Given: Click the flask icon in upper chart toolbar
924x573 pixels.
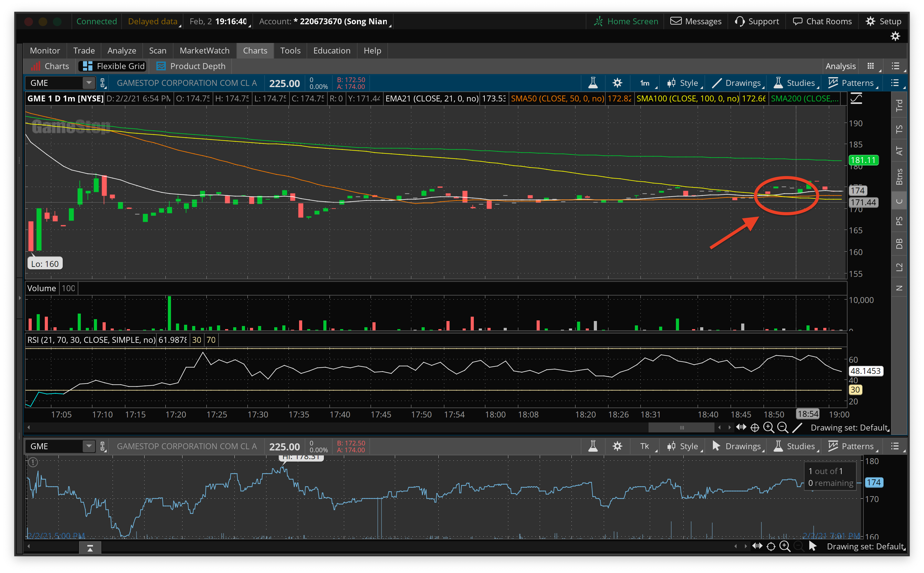Looking at the screenshot, I should click(x=593, y=83).
